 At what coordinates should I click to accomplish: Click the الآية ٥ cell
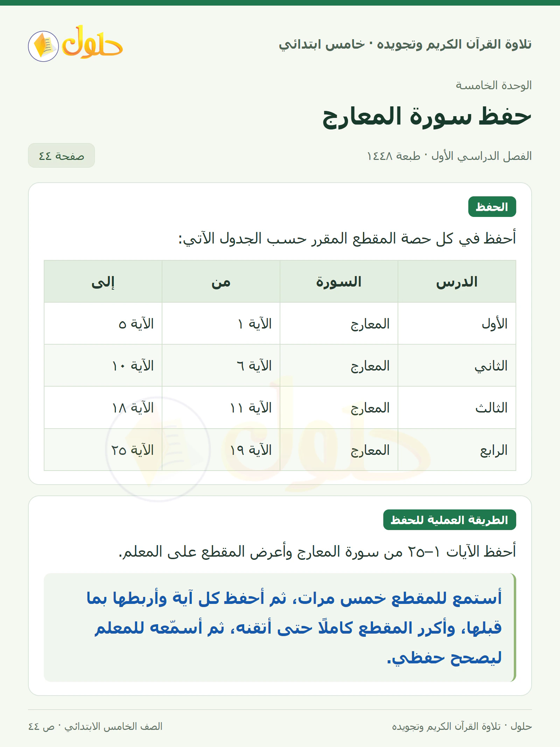(103, 323)
